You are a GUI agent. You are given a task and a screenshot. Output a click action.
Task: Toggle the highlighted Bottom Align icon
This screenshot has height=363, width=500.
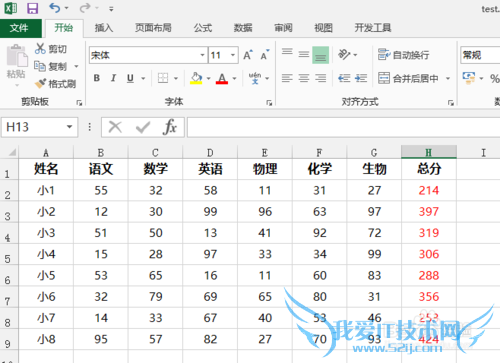coord(321,55)
